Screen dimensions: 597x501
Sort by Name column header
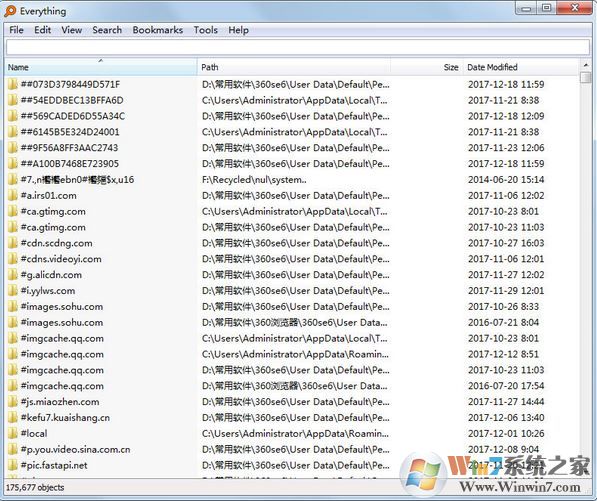click(101, 67)
